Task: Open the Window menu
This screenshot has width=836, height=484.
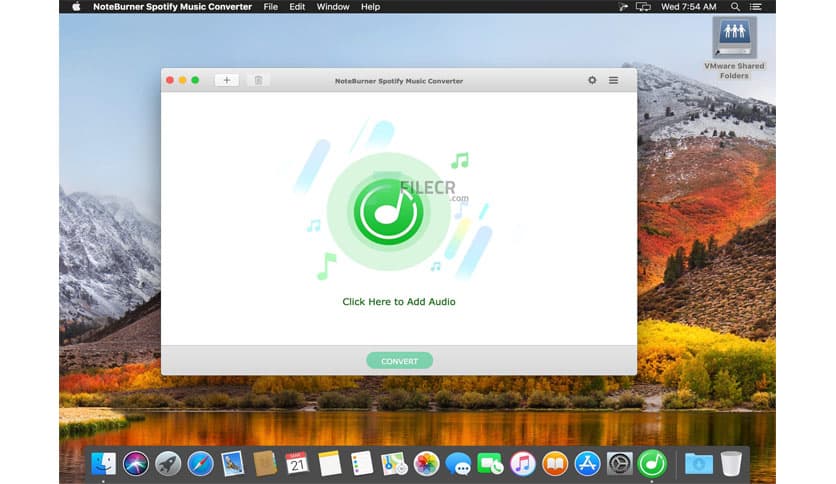Action: [x=333, y=6]
